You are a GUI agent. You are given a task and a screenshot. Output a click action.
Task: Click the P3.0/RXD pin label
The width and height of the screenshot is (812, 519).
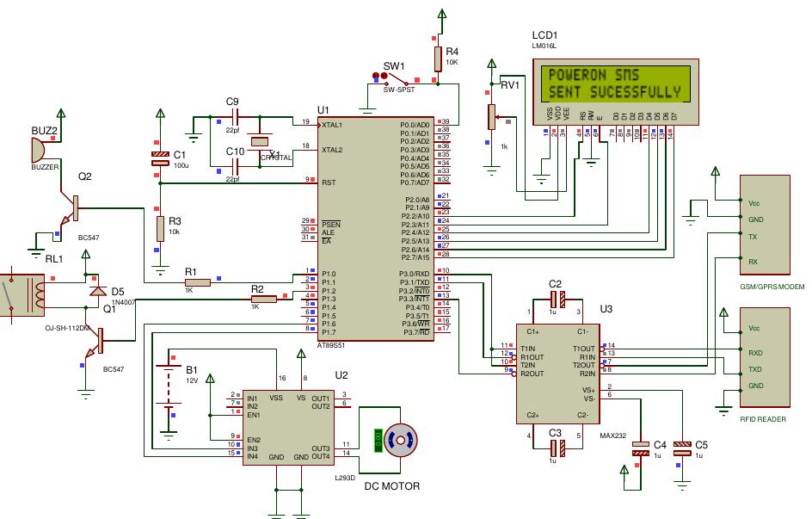tap(415, 274)
